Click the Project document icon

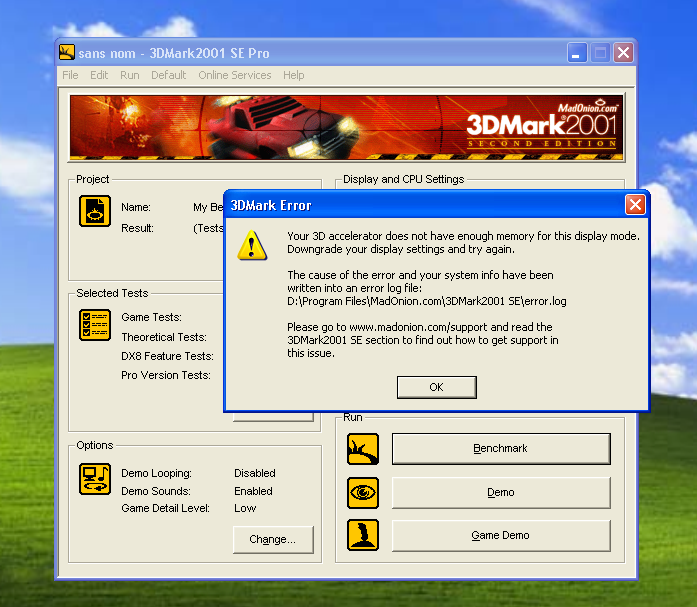95,211
